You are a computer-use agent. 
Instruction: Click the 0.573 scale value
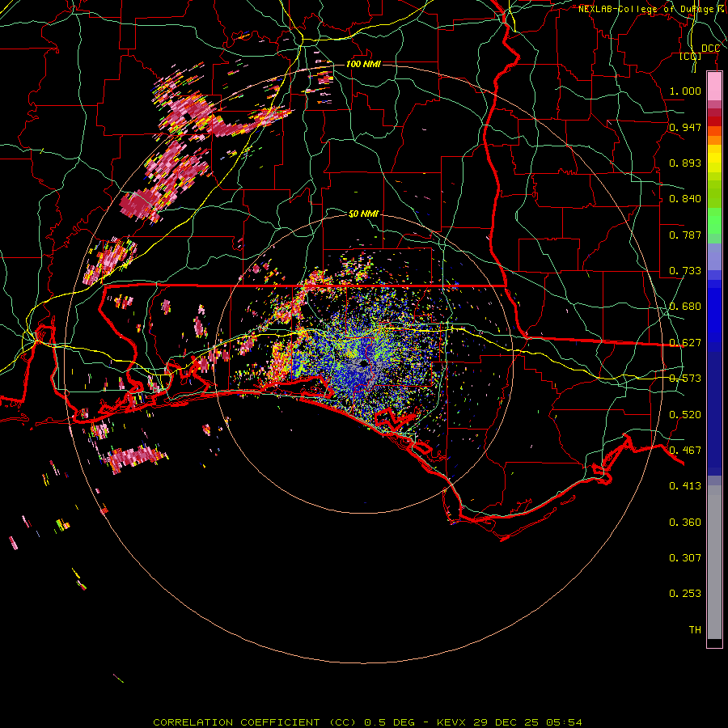tap(685, 379)
